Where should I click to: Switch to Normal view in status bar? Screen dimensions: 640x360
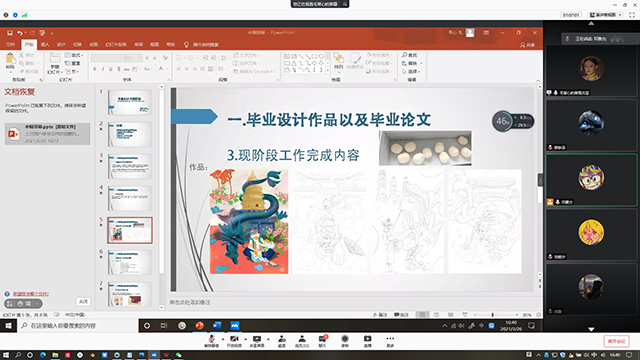(422, 315)
